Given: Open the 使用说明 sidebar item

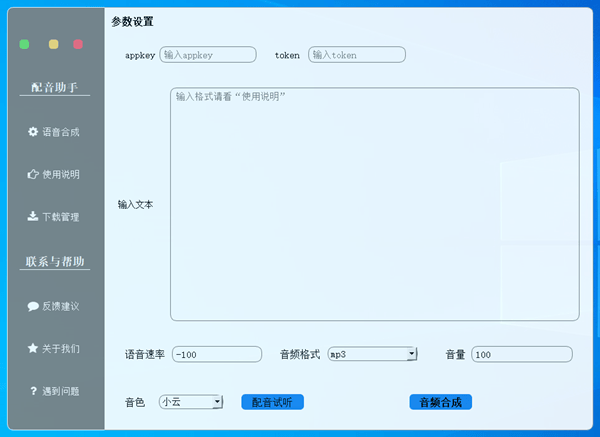Looking at the screenshot, I should 54,174.
